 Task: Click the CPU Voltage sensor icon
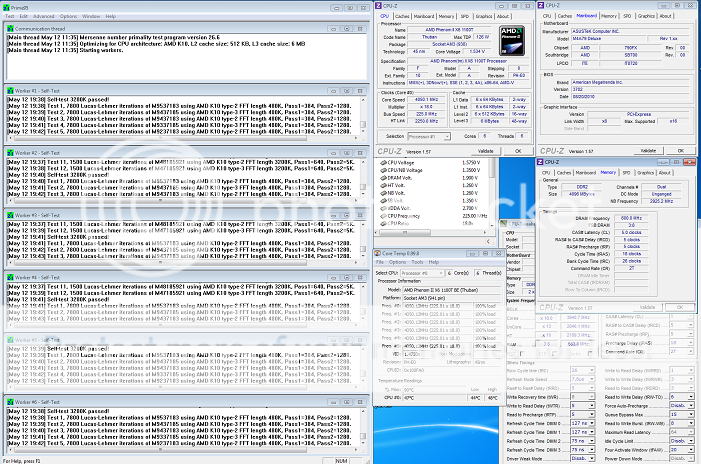pyautogui.click(x=383, y=163)
